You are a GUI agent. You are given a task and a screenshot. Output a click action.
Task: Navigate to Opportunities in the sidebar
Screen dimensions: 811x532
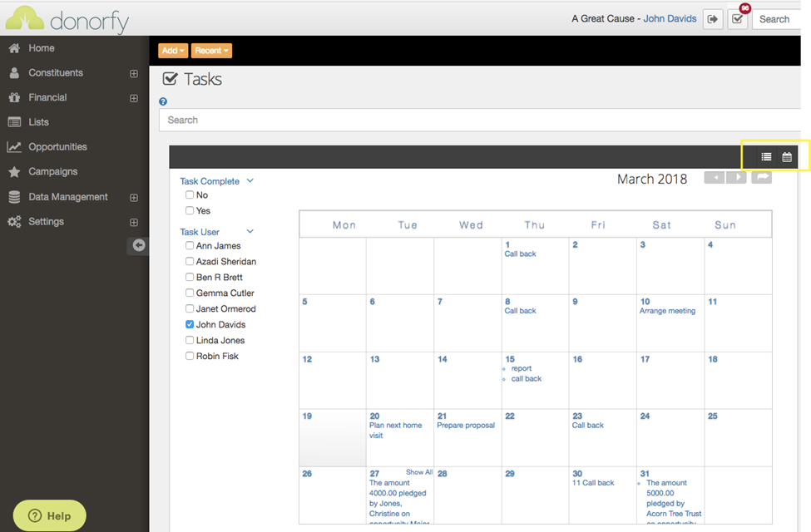point(57,147)
